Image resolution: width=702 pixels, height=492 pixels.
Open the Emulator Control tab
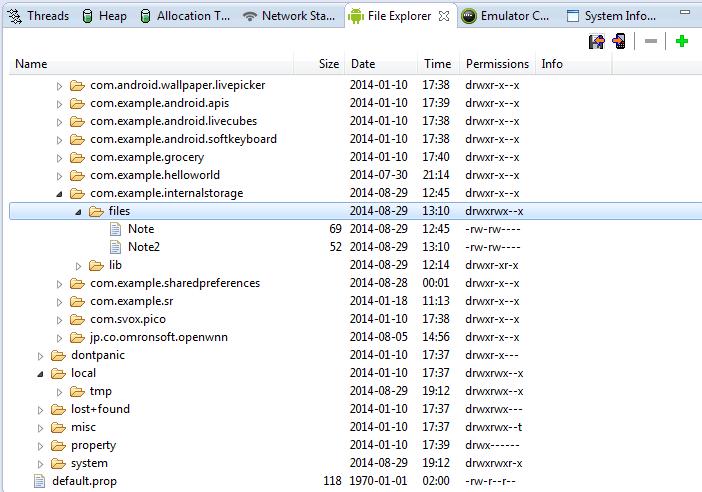pyautogui.click(x=505, y=16)
